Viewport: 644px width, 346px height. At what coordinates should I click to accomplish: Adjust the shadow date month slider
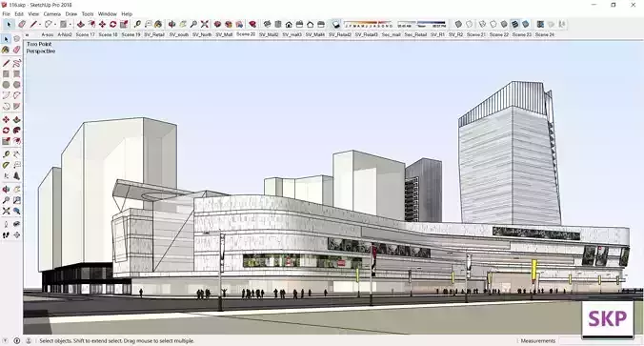[369, 24]
